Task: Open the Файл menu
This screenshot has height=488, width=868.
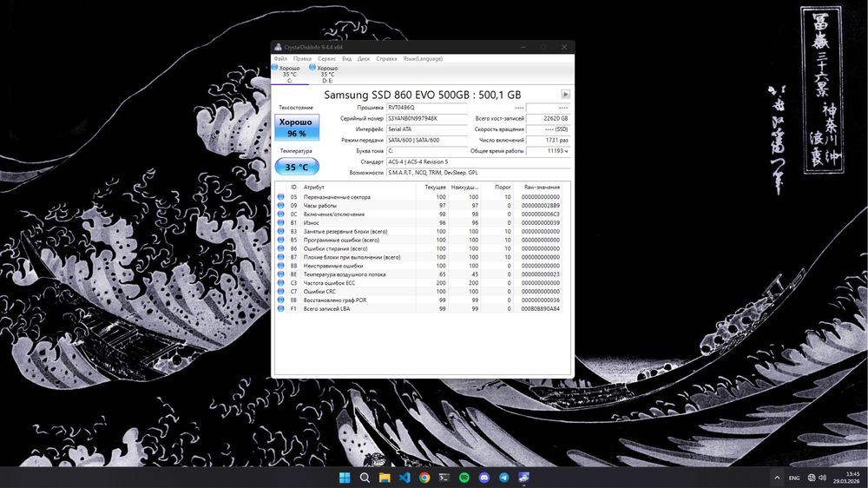Action: (x=280, y=59)
